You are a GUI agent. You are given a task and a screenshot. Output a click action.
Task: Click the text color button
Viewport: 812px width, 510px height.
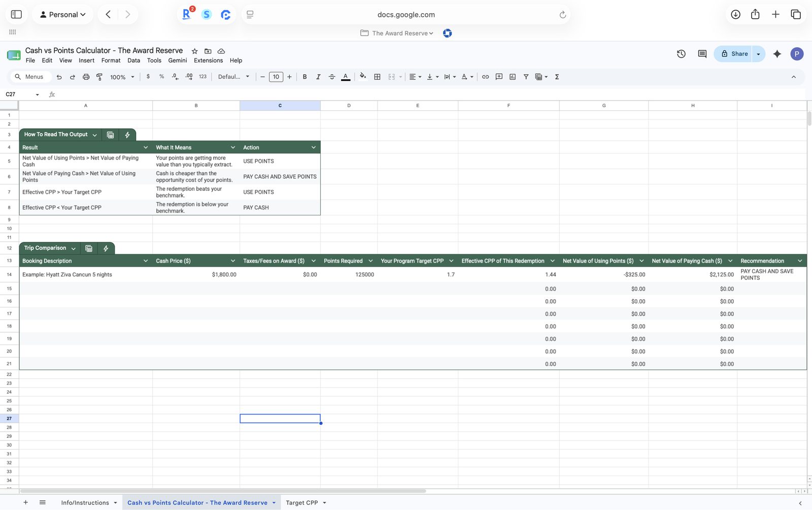pyautogui.click(x=346, y=77)
